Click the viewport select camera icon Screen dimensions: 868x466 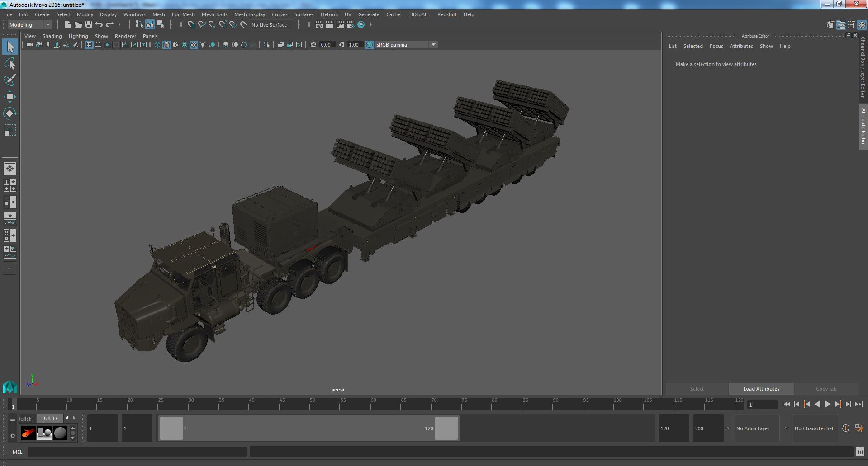(x=29, y=45)
